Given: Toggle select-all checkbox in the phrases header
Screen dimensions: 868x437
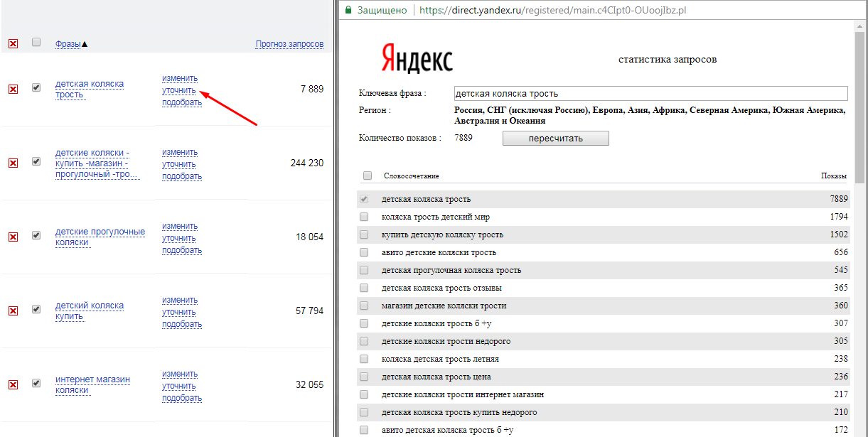Looking at the screenshot, I should pyautogui.click(x=36, y=43).
